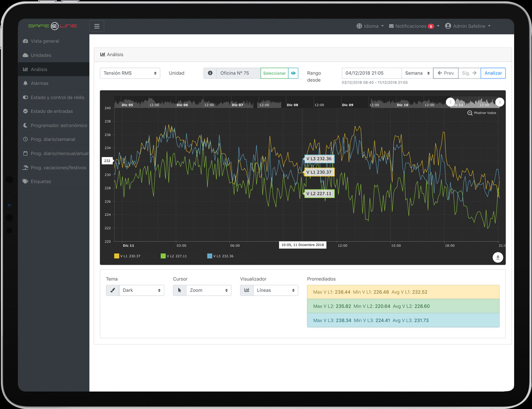Click the Prev. button

pyautogui.click(x=446, y=73)
